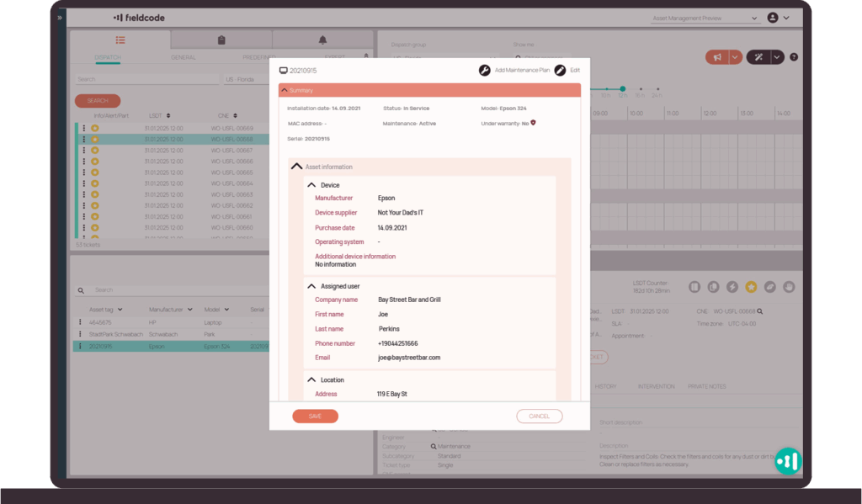The width and height of the screenshot is (862, 504).
Task: Click the under warranty shield icon
Action: point(534,123)
